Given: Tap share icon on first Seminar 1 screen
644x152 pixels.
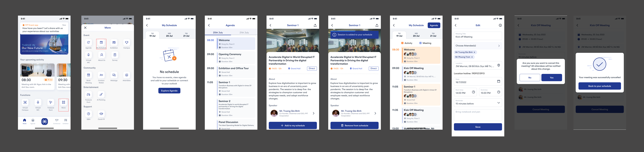Looking at the screenshot, I should (315, 25).
